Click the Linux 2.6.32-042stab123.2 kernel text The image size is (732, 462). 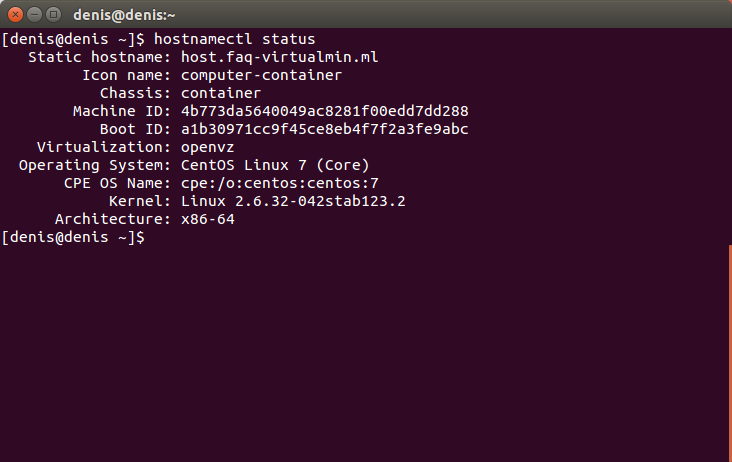point(293,202)
